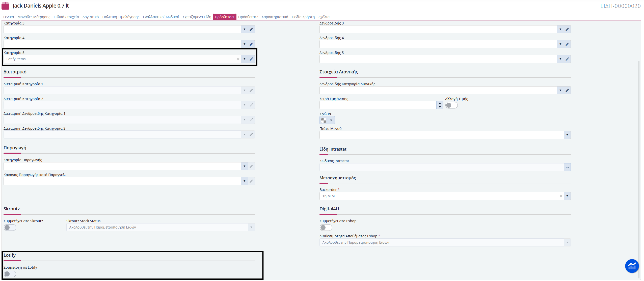Expand Δενδροειδής Κατηγορία Λιανικής dropdown
This screenshot has width=644, height=281.
pyautogui.click(x=560, y=90)
